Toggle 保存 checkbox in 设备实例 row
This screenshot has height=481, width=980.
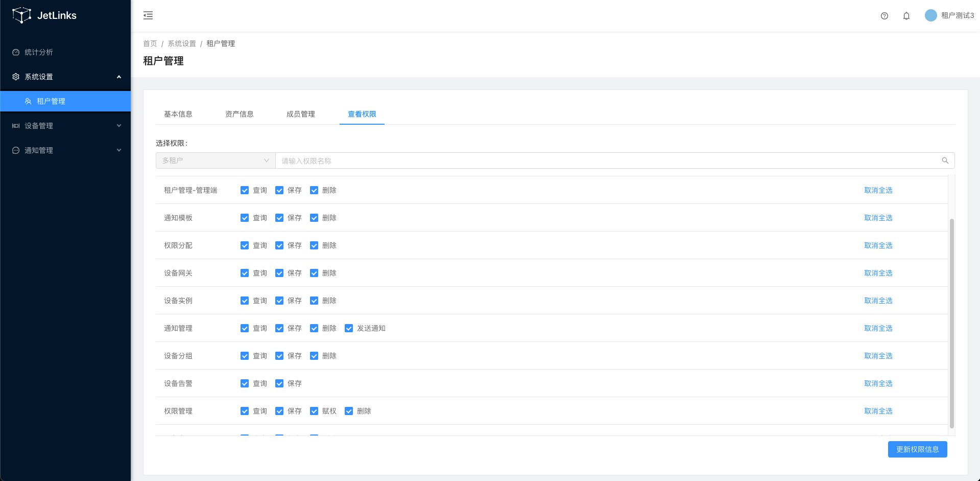coord(279,301)
